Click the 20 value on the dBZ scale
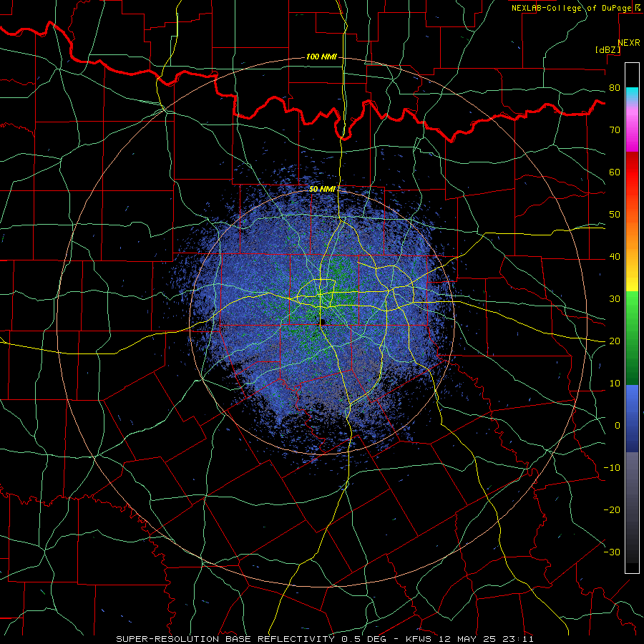 coord(615,341)
